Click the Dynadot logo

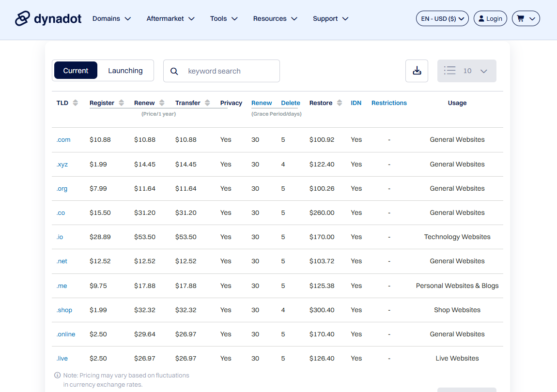coord(48,18)
